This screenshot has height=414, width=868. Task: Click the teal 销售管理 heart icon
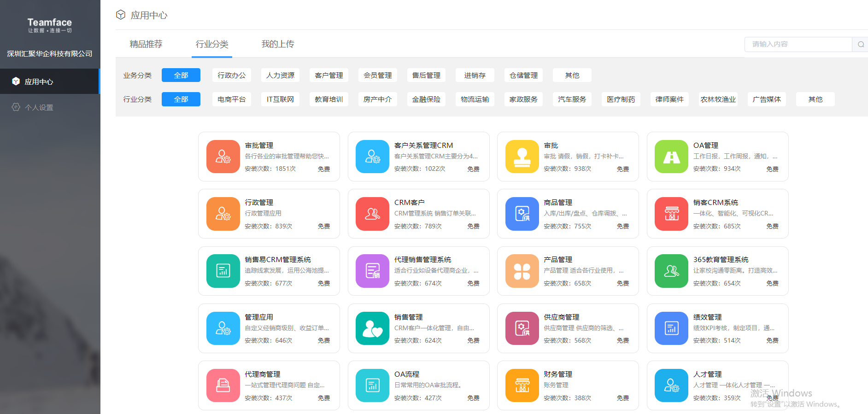(372, 328)
